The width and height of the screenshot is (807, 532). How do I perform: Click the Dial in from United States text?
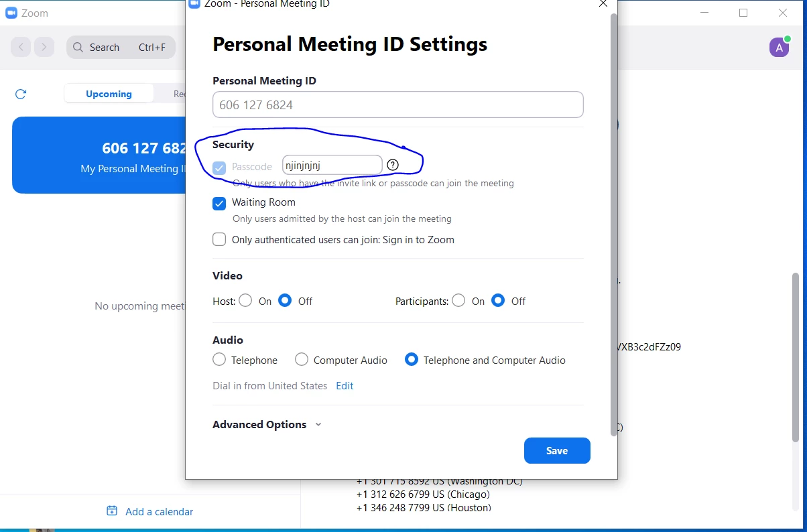pos(270,386)
